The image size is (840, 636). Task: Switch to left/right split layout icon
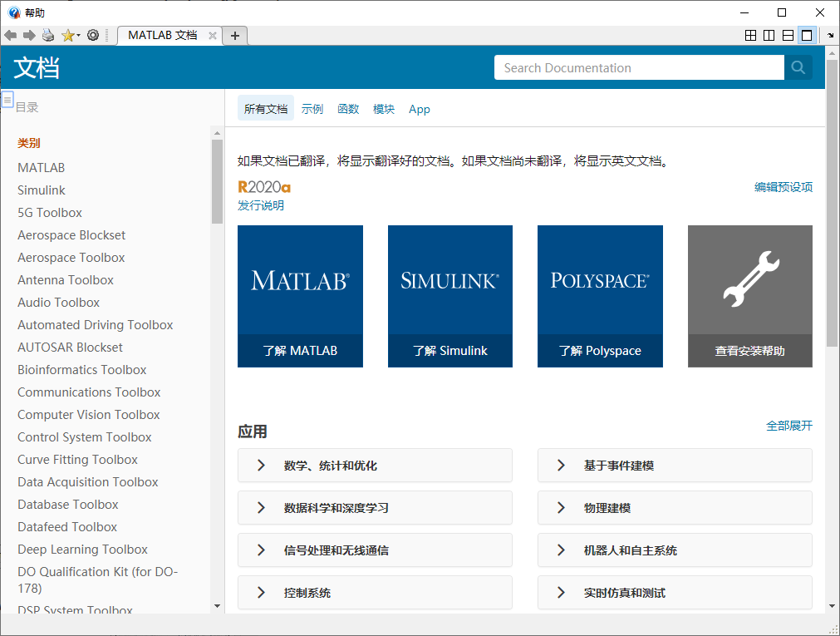(769, 36)
